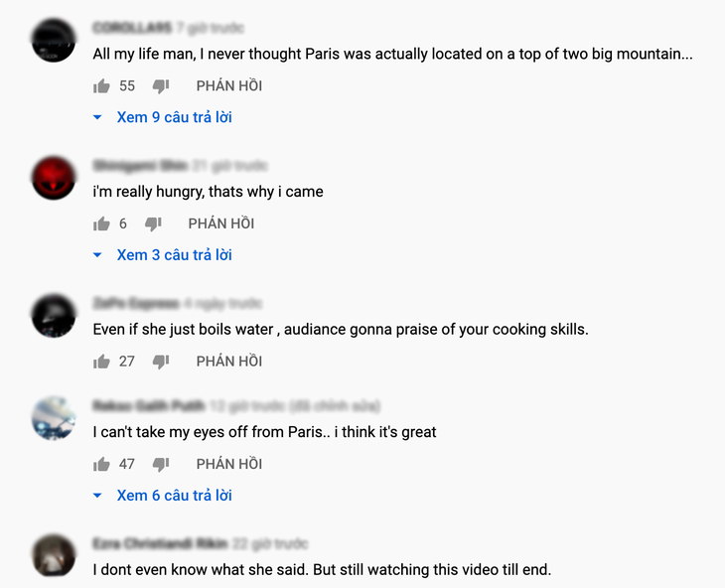The width and height of the screenshot is (725, 588).
Task: Open avatar of the last commenter
Action: [x=54, y=555]
